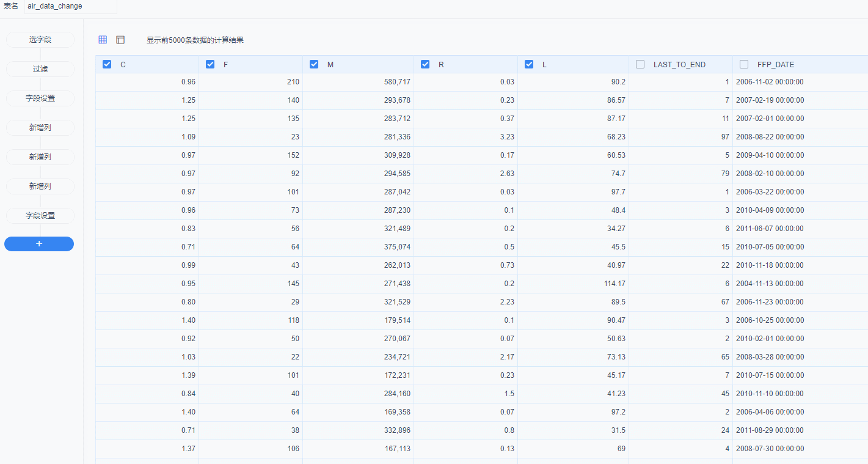Open the last 新增列 step
This screenshot has width=868, height=464.
[40, 186]
